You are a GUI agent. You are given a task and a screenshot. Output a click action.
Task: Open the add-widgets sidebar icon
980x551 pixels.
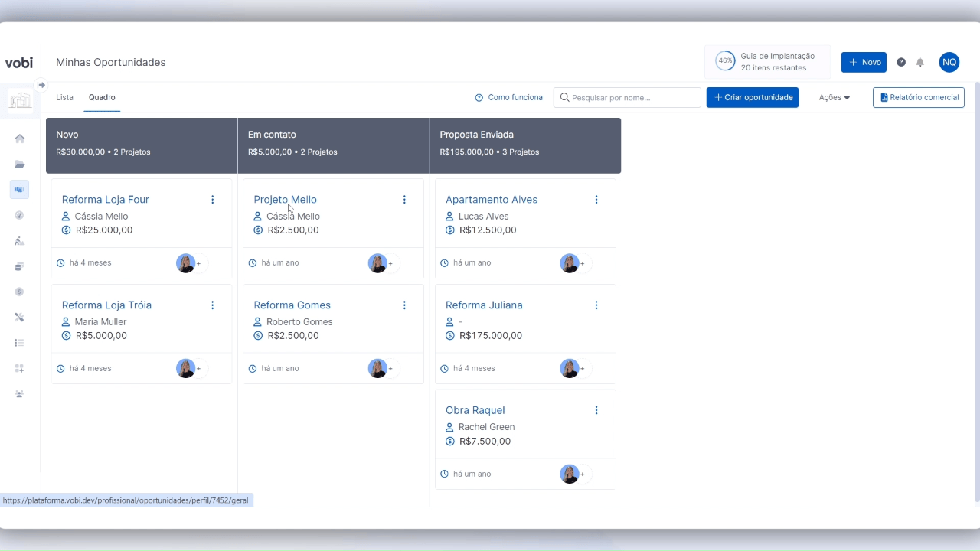(x=20, y=368)
